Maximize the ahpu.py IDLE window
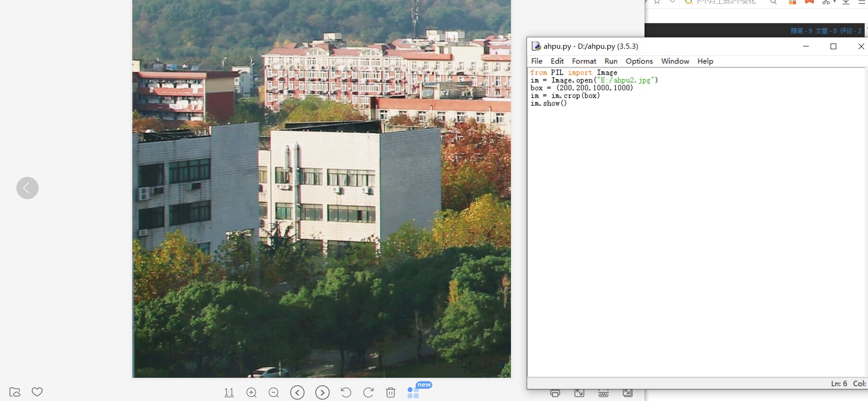Screen dimensions: 868x401 pyautogui.click(x=833, y=46)
